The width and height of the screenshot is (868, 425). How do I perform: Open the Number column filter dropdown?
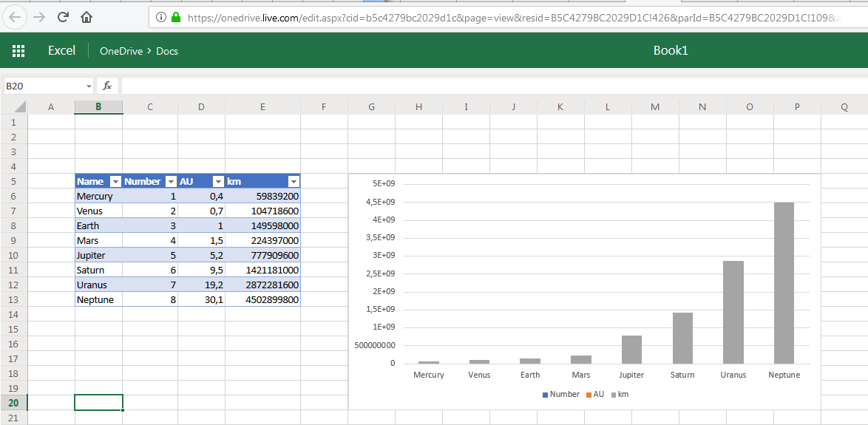tap(170, 182)
